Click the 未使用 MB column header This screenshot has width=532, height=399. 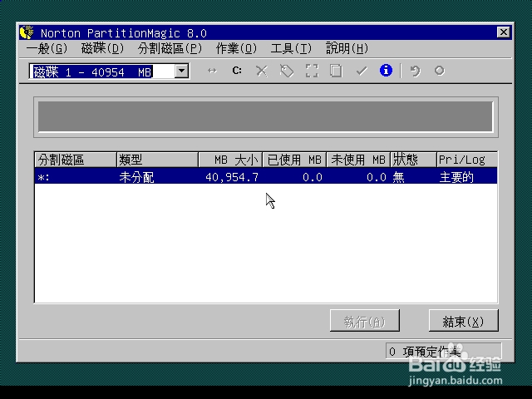click(x=358, y=160)
